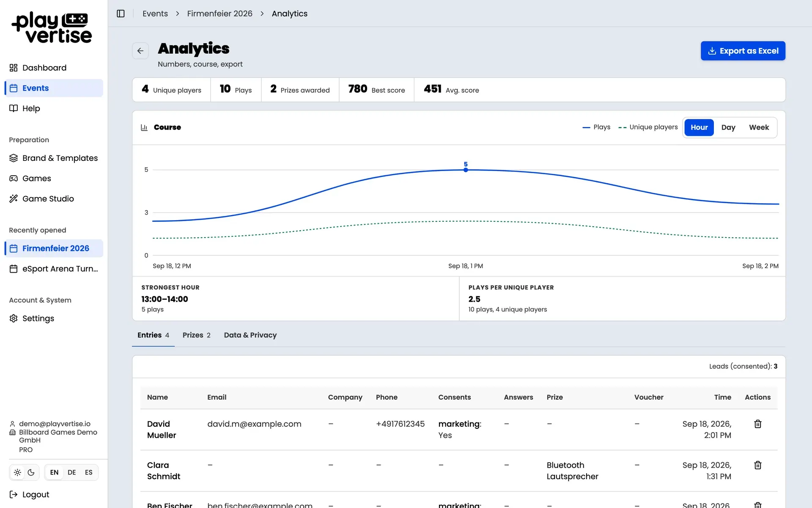The width and height of the screenshot is (812, 508).
Task: Click the Logout arrow icon
Action: click(x=14, y=494)
